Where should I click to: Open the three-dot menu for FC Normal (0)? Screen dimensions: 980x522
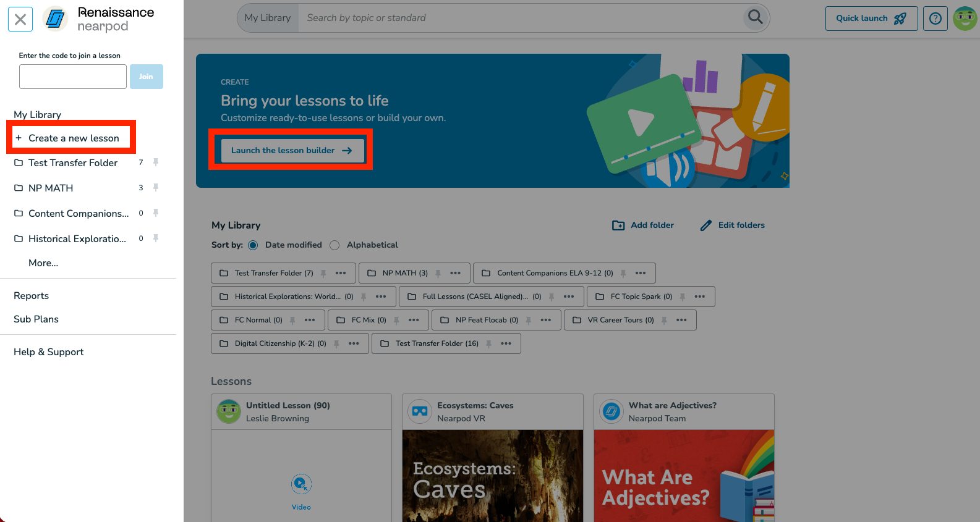tap(310, 320)
